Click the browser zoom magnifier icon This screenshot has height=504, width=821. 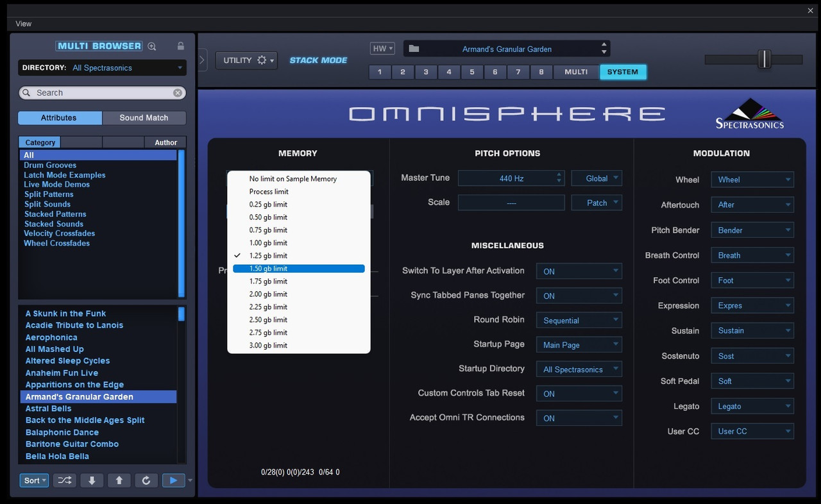click(x=152, y=46)
